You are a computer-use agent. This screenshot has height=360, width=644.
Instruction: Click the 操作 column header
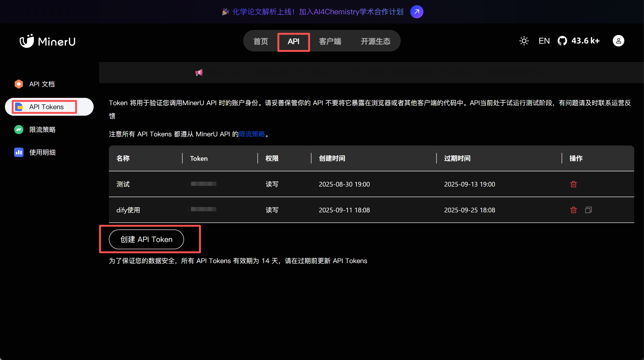576,158
